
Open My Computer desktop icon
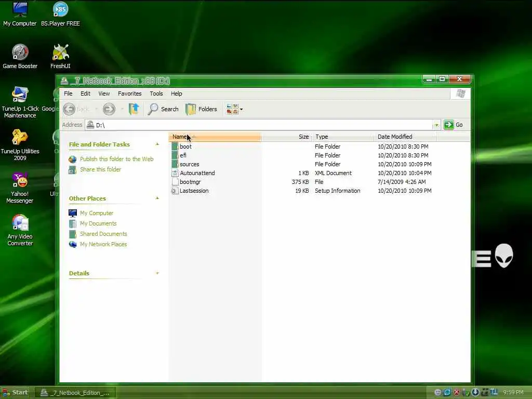(20, 14)
